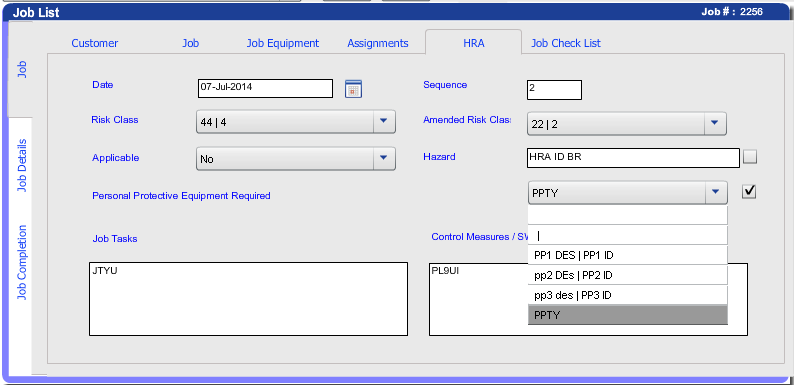Click the Personal Protective Equipment Required label

tap(181, 196)
